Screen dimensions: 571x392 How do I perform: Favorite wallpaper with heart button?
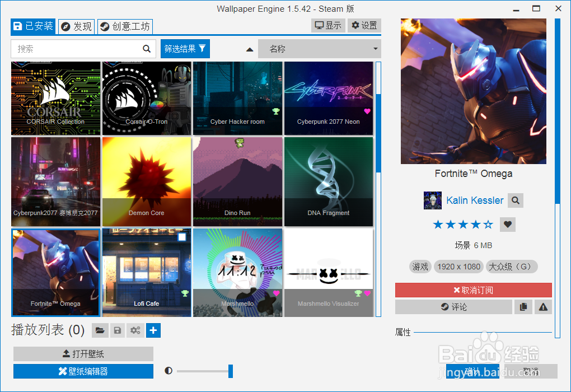[508, 225]
